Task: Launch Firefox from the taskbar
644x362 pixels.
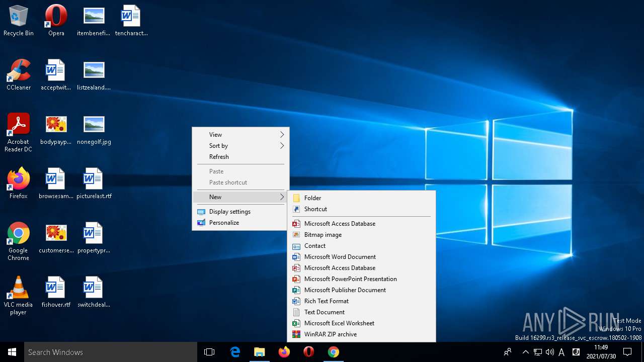Action: (284, 352)
